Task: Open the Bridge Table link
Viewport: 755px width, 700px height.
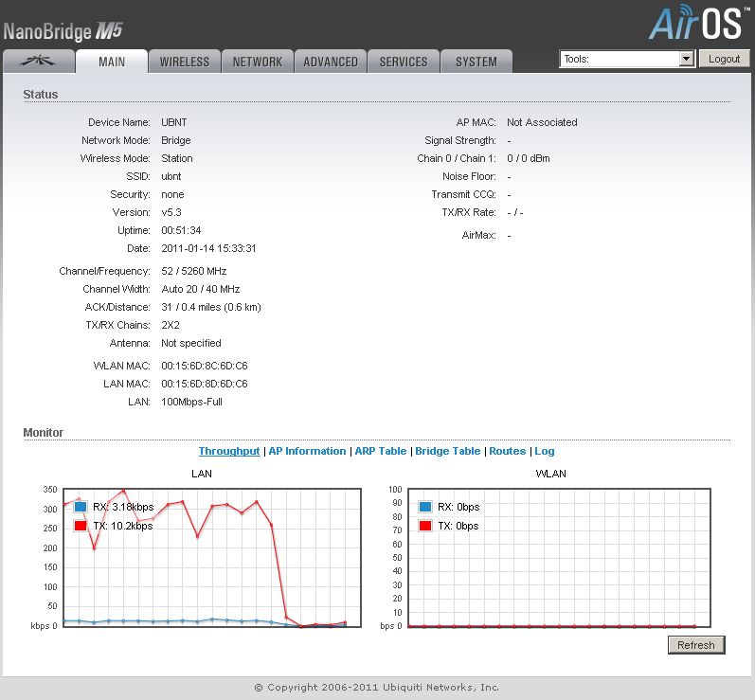Action: [448, 451]
